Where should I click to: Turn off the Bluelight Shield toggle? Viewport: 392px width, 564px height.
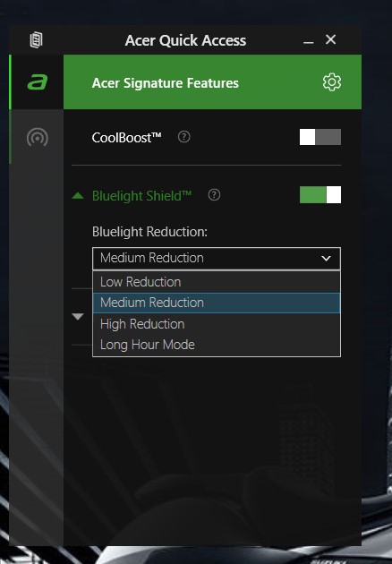[x=320, y=194]
